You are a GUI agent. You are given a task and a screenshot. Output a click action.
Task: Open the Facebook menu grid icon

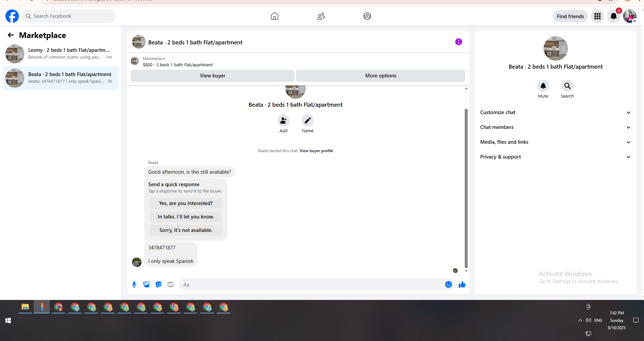[597, 16]
